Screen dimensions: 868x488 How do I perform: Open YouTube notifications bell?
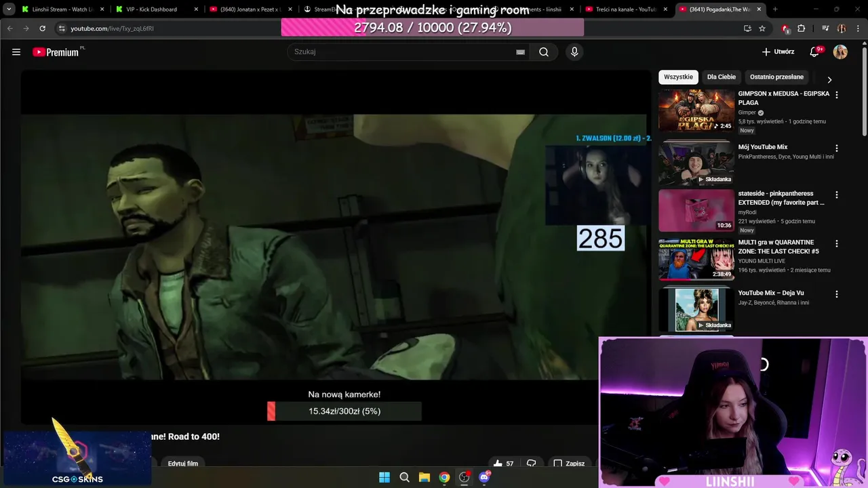(x=816, y=52)
